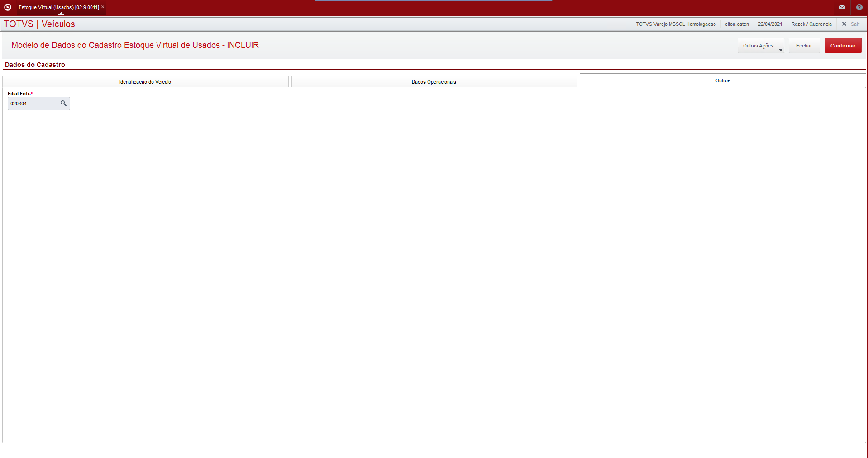Click the TOTVS | Veículos module title
Screen dimensions: 868x458
point(39,24)
